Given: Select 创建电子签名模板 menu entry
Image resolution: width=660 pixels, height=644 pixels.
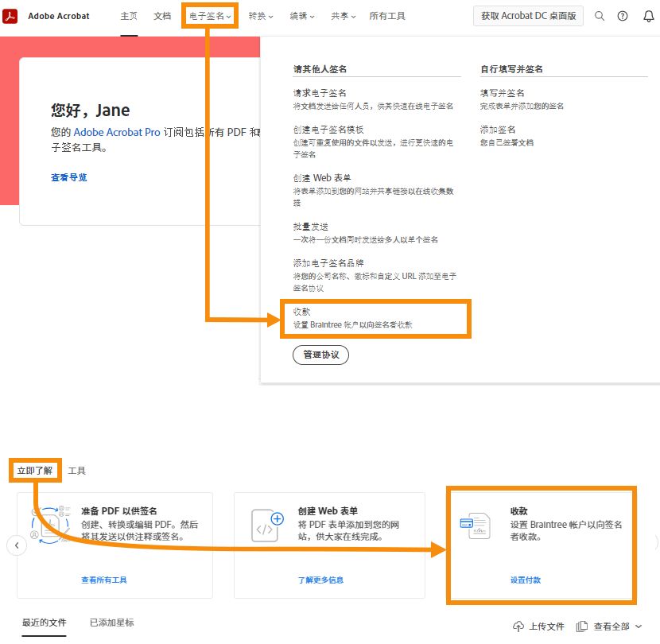Looking at the screenshot, I should click(328, 130).
